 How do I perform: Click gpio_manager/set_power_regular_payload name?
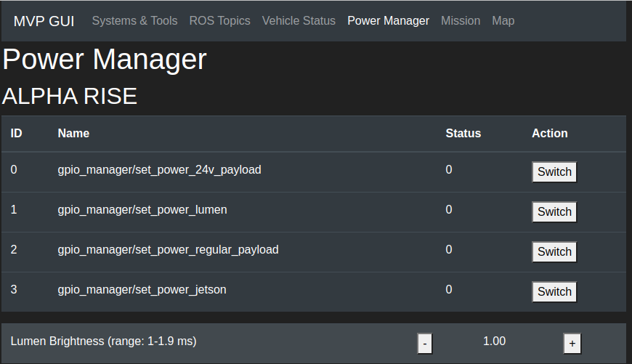point(168,249)
